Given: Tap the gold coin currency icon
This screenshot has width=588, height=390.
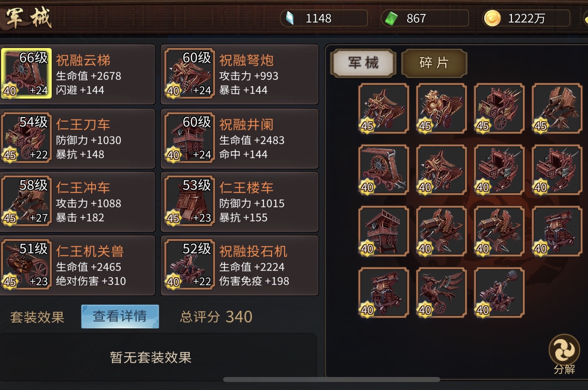Looking at the screenshot, I should [x=492, y=18].
